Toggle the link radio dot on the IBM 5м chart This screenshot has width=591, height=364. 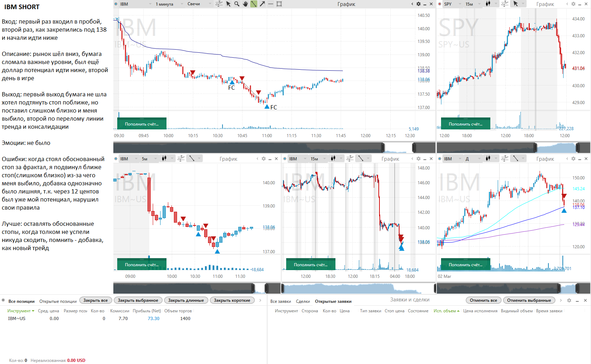click(116, 159)
